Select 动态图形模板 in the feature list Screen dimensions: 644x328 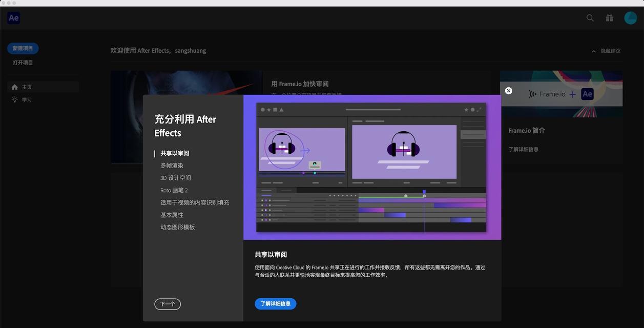(178, 227)
